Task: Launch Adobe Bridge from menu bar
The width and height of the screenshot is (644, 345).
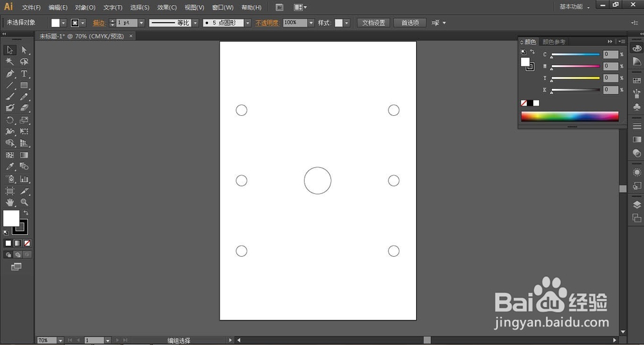Action: (279, 7)
